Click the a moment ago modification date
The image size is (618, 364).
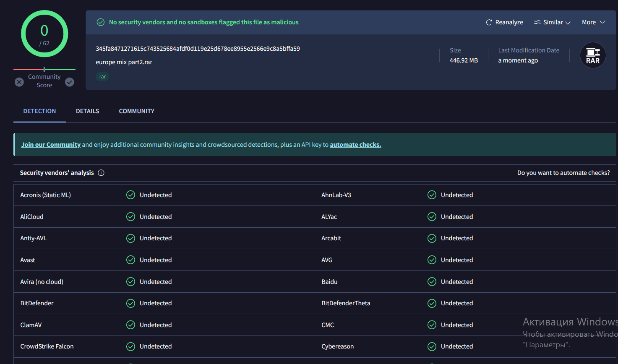[x=518, y=60]
